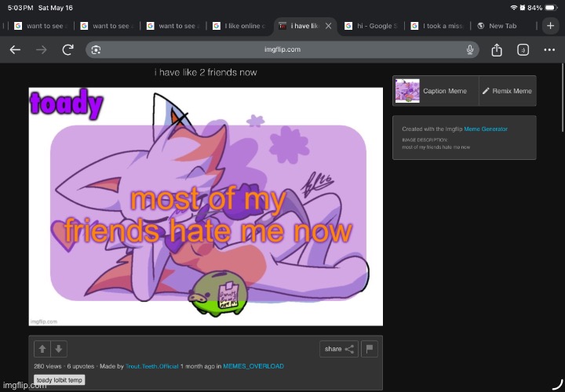Open the browser share icon
Viewport: 565px width, 392px height.
coord(497,49)
